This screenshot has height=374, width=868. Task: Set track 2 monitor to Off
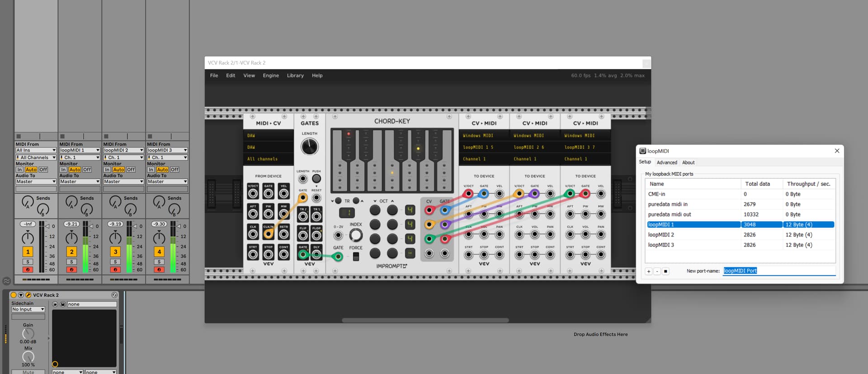tap(87, 170)
